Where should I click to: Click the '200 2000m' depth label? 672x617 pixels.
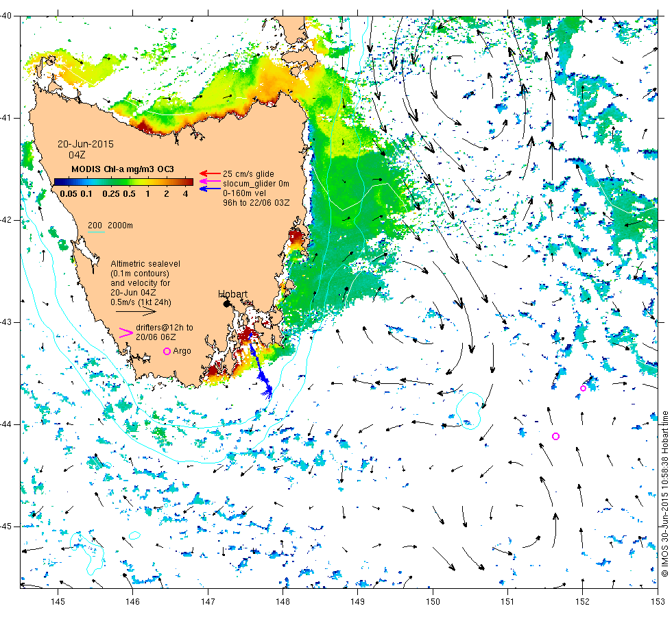coord(110,226)
